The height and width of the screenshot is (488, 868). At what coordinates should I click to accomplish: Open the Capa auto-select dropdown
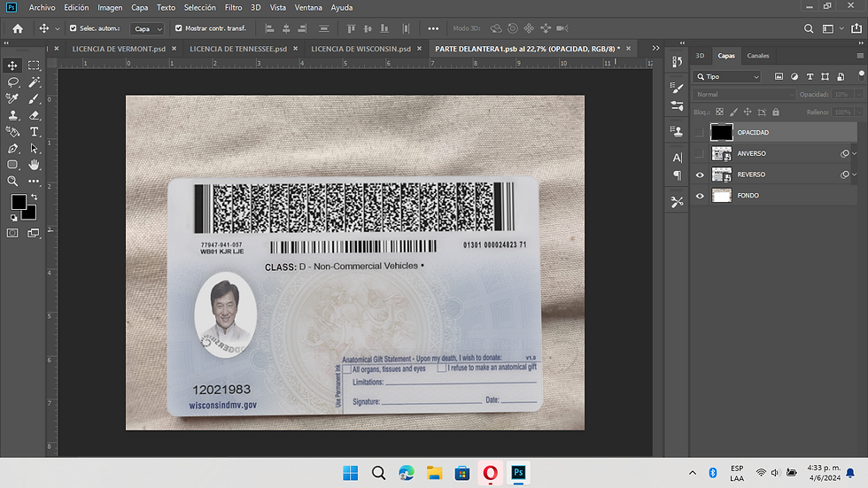[x=147, y=28]
